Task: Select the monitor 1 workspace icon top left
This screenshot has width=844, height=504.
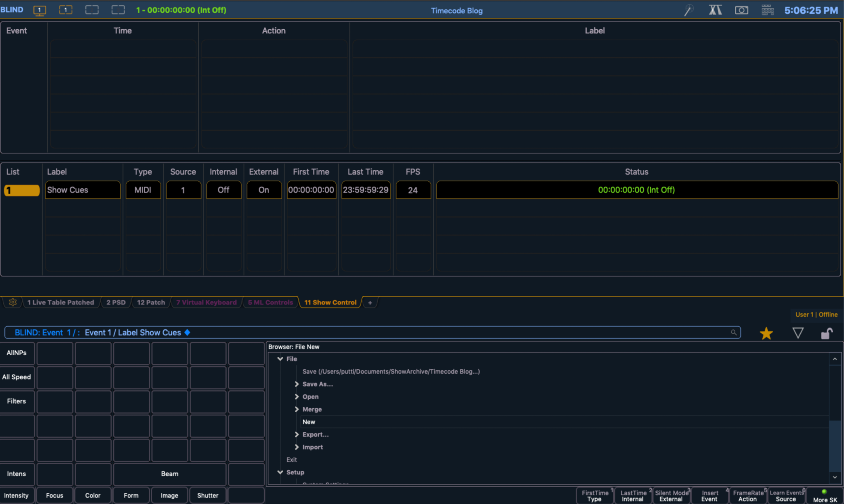Action: [x=40, y=10]
